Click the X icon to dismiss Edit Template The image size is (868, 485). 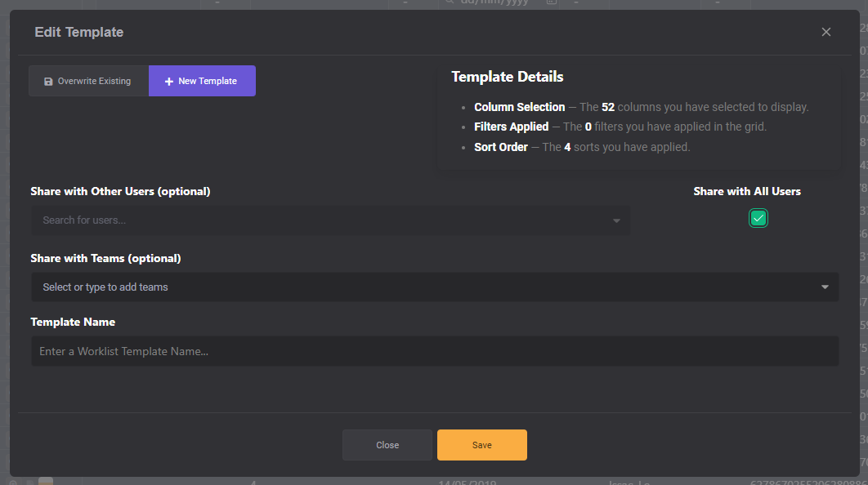[x=826, y=32]
